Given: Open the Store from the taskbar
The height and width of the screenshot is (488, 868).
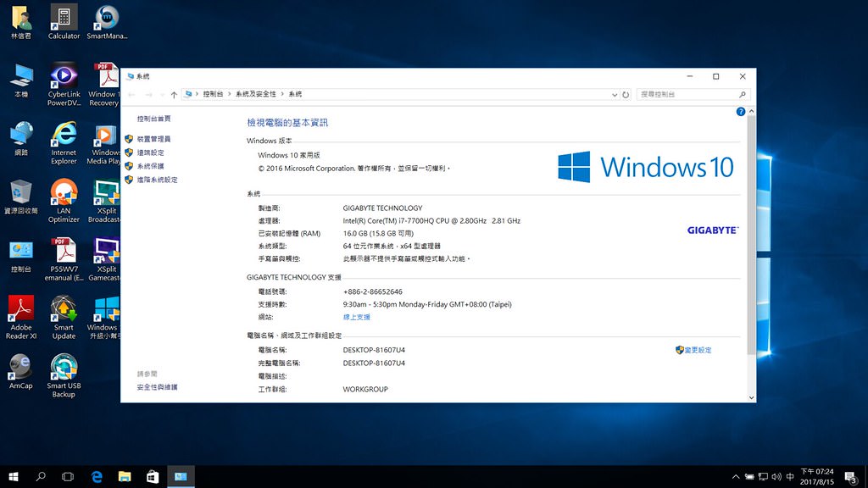Looking at the screenshot, I should [153, 476].
